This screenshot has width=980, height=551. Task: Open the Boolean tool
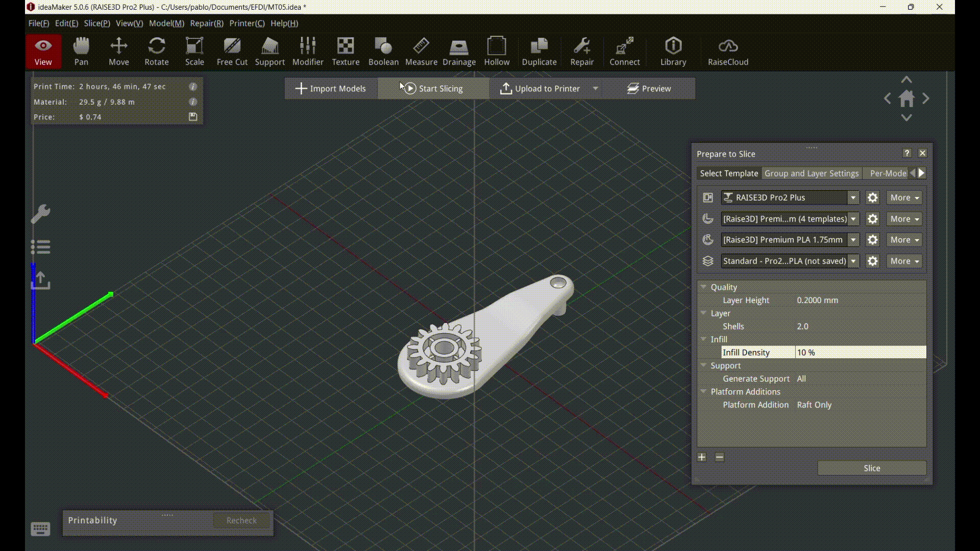[383, 51]
